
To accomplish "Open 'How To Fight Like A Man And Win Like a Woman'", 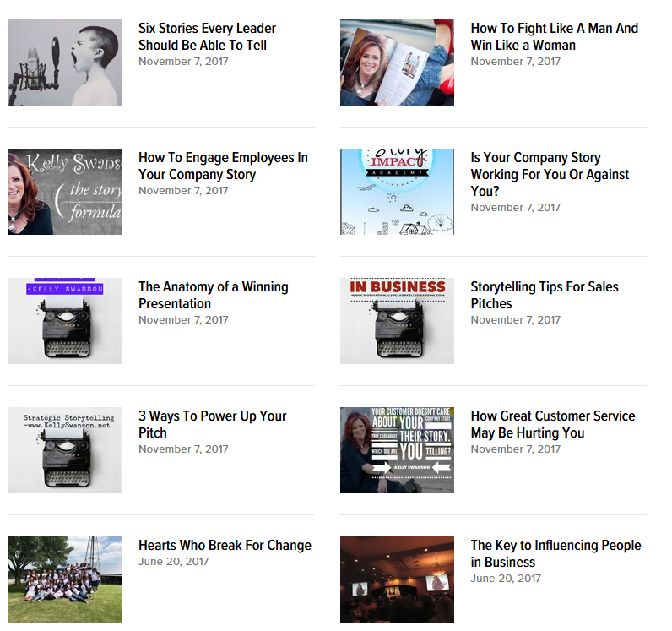I will tap(555, 36).
